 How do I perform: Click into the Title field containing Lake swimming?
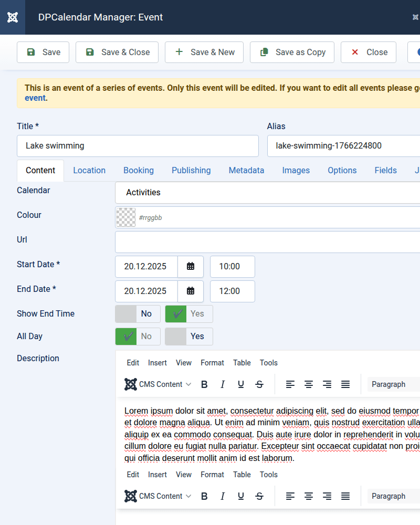click(138, 146)
